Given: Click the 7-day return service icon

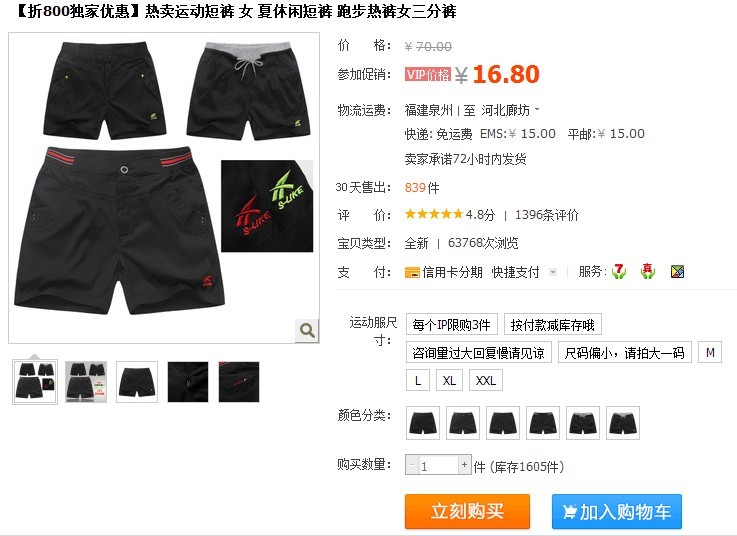Looking at the screenshot, I should 619,271.
